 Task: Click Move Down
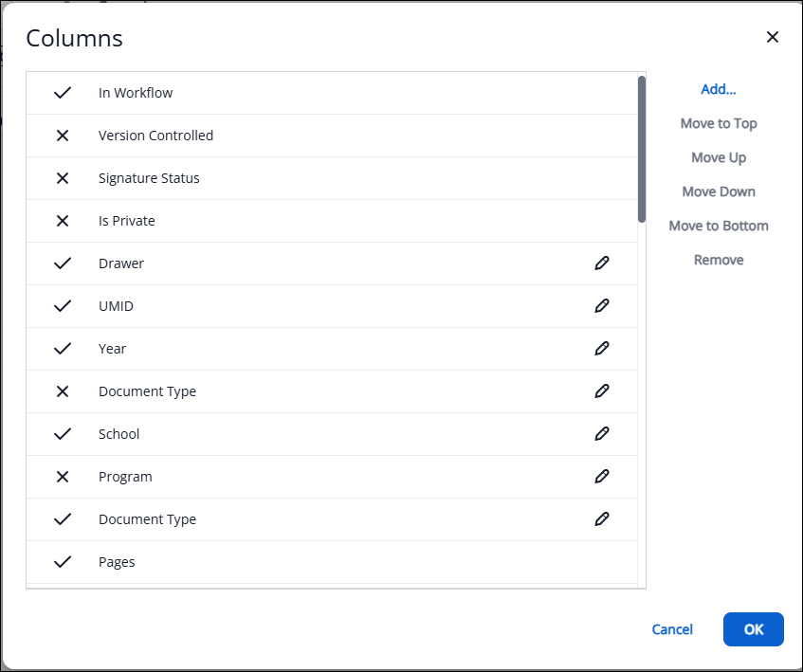click(x=719, y=191)
